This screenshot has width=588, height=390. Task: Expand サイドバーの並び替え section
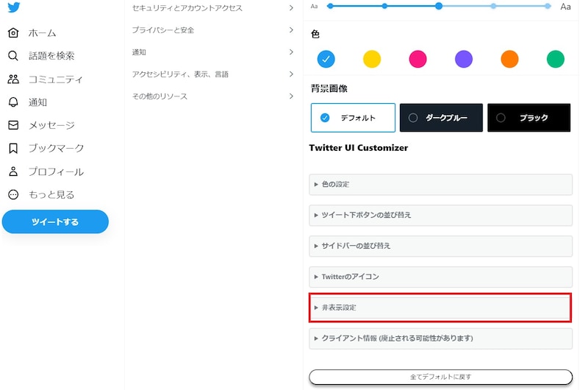coord(440,246)
